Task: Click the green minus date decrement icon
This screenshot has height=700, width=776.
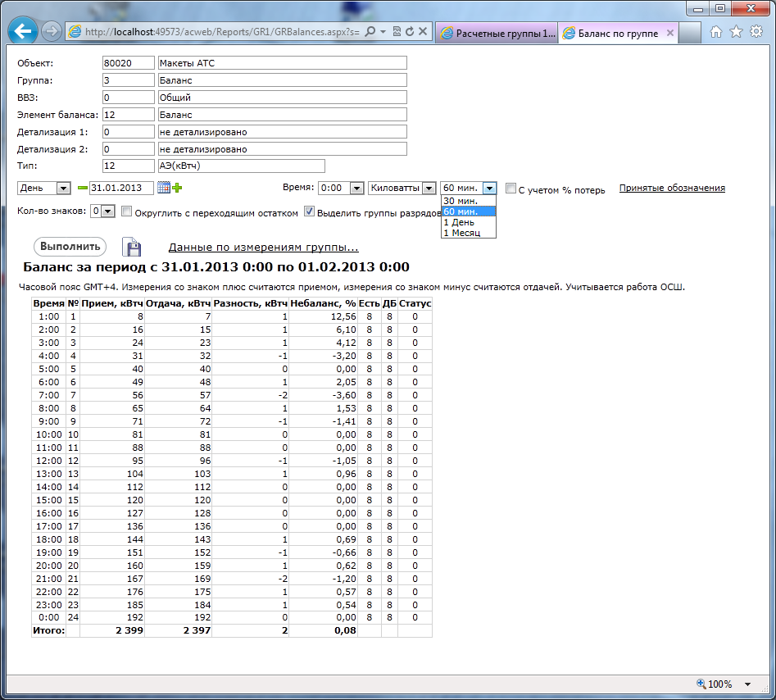Action: (82, 189)
